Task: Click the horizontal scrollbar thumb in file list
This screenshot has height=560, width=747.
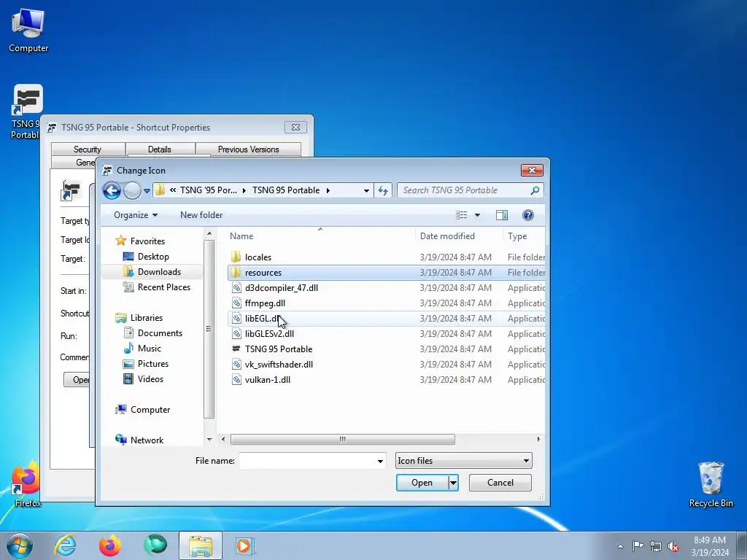Action: tap(343, 439)
